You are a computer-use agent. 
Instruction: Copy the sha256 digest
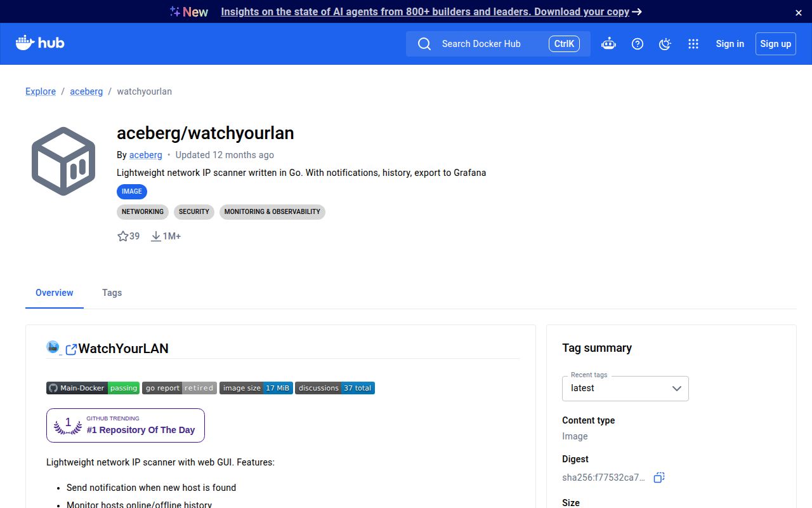(x=659, y=478)
